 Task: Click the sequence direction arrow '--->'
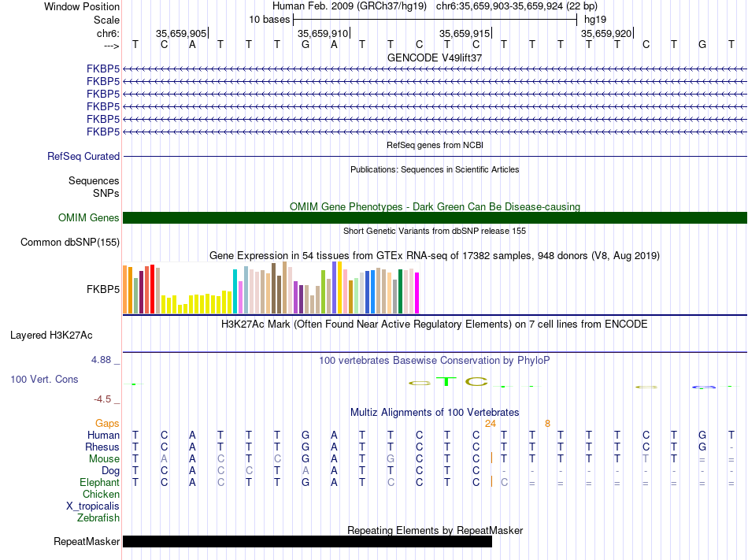[x=112, y=46]
